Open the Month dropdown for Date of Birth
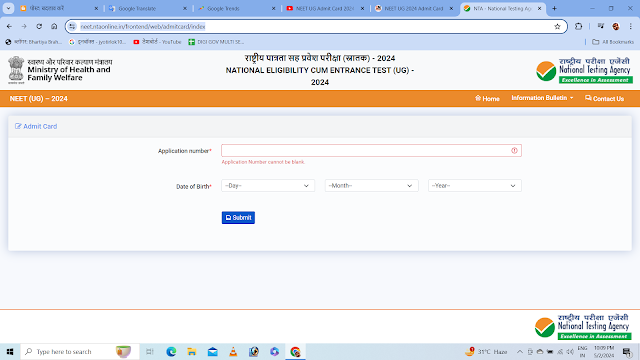 pos(371,186)
